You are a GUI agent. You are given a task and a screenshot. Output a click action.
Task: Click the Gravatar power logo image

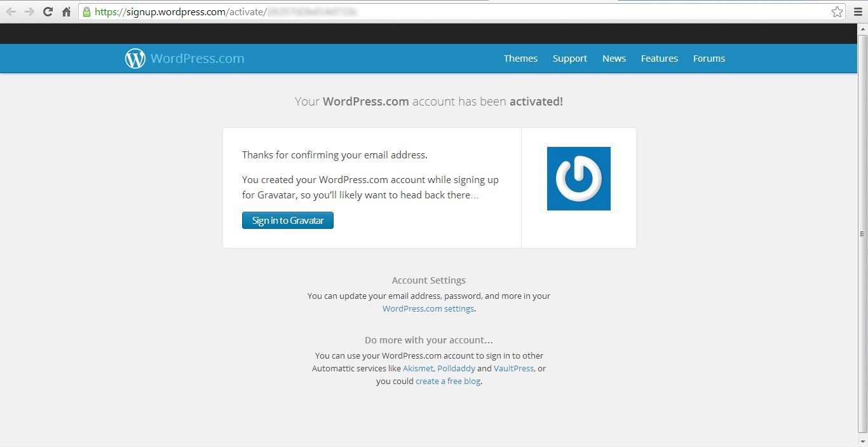pyautogui.click(x=579, y=179)
